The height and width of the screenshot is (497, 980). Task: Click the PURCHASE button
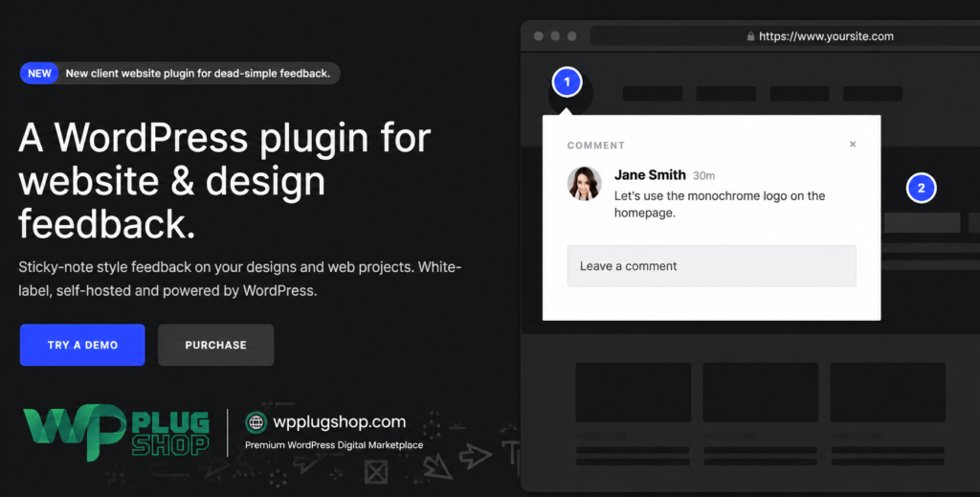point(215,345)
